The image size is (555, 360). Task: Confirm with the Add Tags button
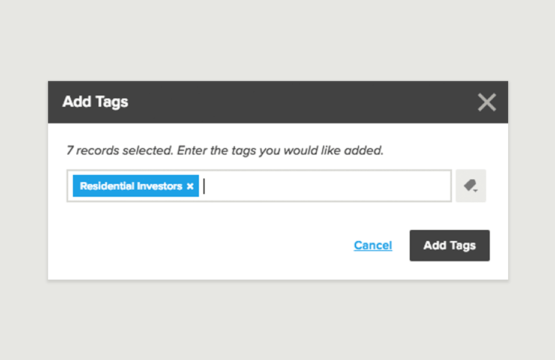tap(450, 245)
